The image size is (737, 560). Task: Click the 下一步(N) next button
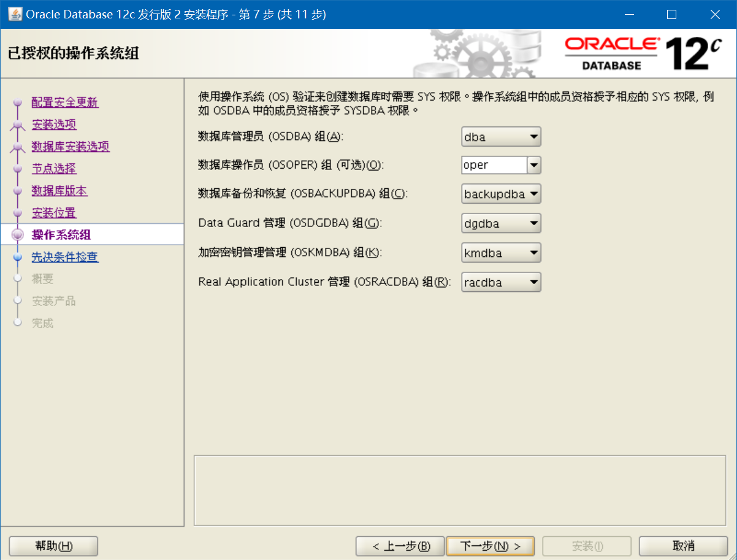click(491, 546)
